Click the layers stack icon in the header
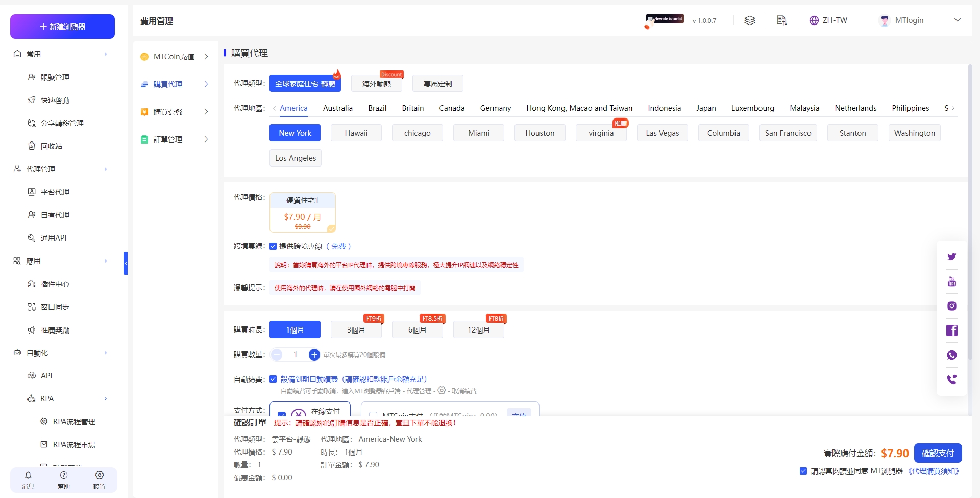Screen dimensions: 980x498 (x=749, y=20)
